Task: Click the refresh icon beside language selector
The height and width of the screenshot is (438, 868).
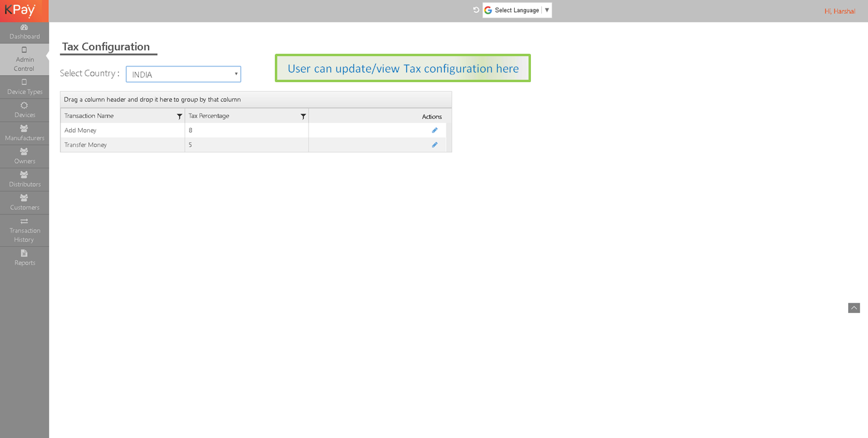Action: pos(476,10)
